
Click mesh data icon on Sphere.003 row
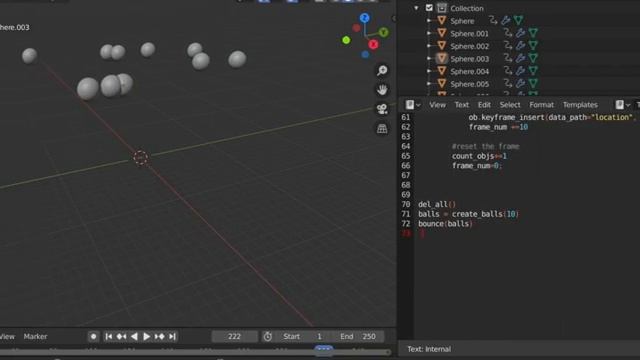(533, 58)
